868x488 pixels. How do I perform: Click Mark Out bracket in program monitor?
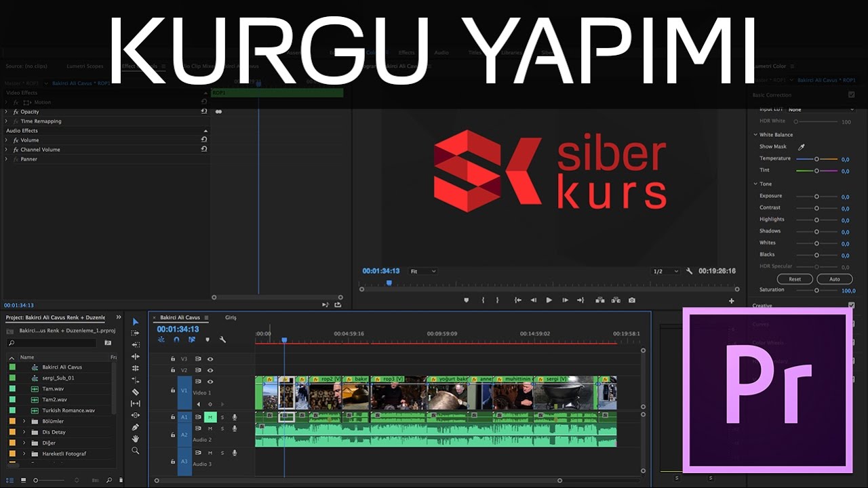click(x=497, y=300)
